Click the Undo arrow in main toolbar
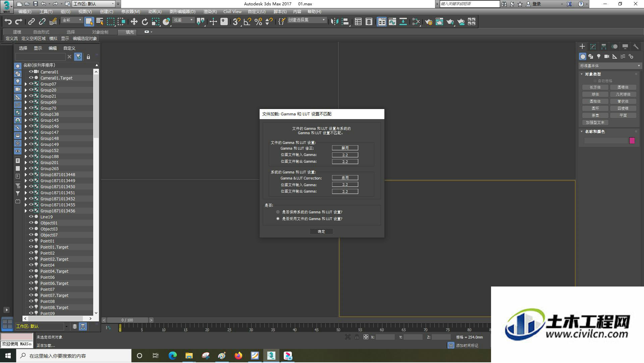 (8, 22)
